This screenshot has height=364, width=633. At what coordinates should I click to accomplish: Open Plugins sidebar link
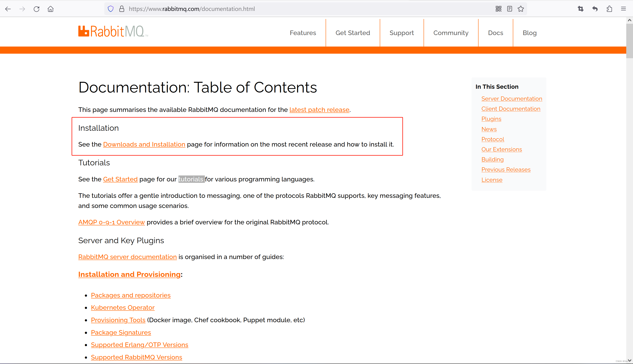491,119
